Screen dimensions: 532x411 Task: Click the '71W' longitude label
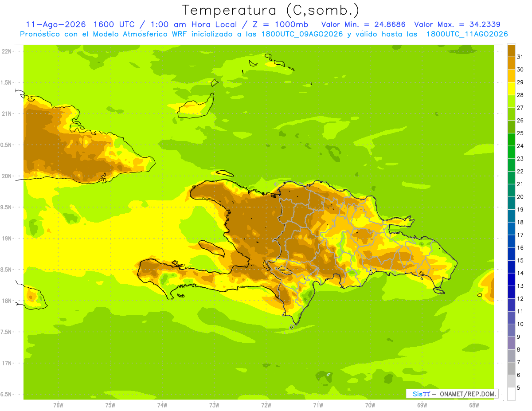[318, 405]
